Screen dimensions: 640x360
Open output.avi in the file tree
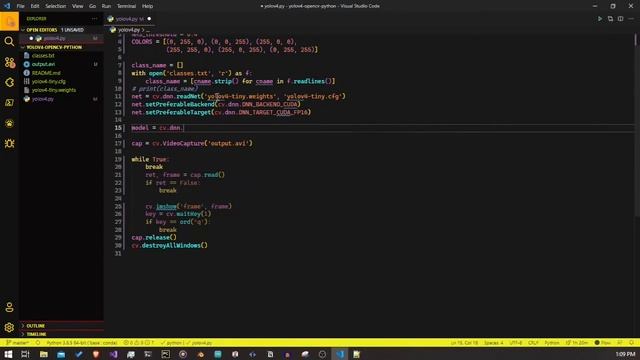pyautogui.click(x=43, y=64)
